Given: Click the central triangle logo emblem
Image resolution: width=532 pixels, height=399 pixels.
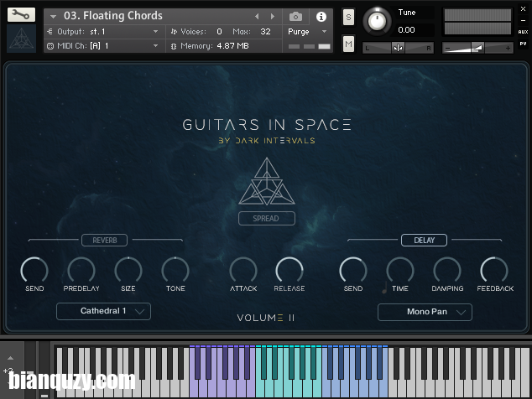Looking at the screenshot, I should tap(267, 181).
